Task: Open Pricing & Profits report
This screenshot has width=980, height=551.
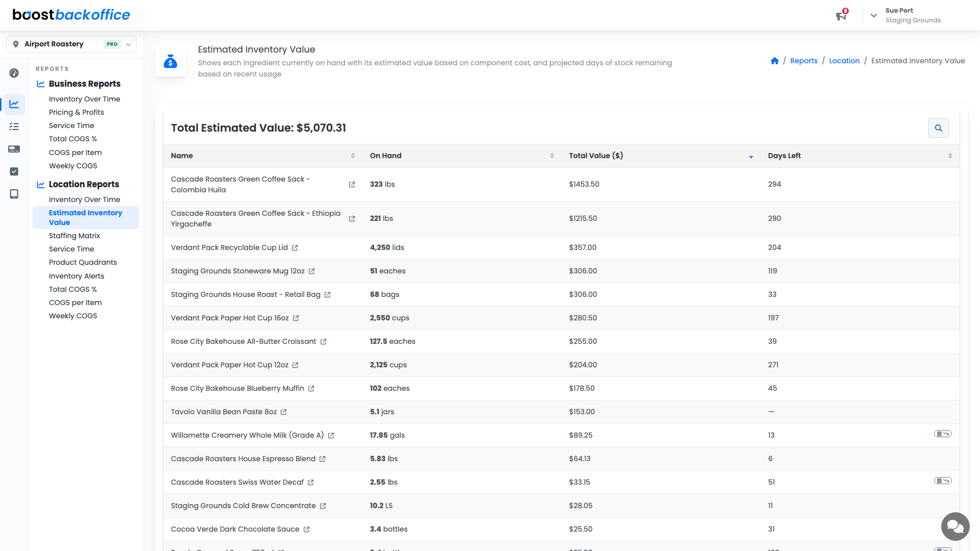Action: pyautogui.click(x=77, y=112)
